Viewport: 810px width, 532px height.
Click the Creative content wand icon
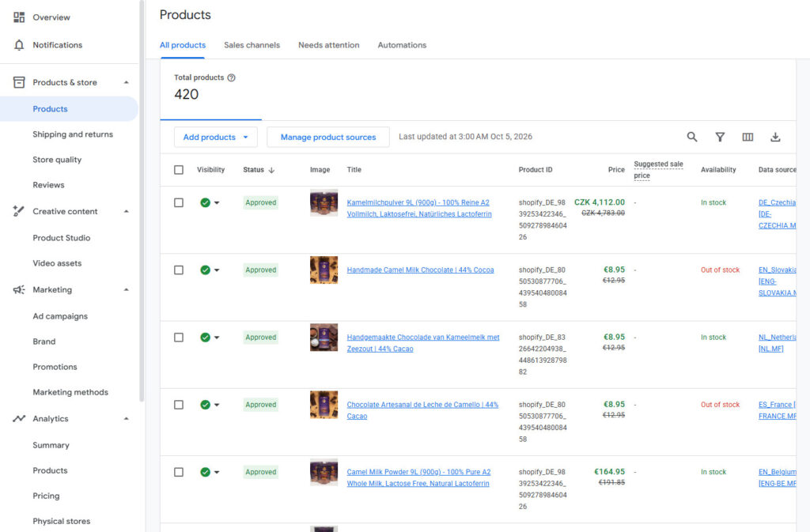(x=19, y=211)
